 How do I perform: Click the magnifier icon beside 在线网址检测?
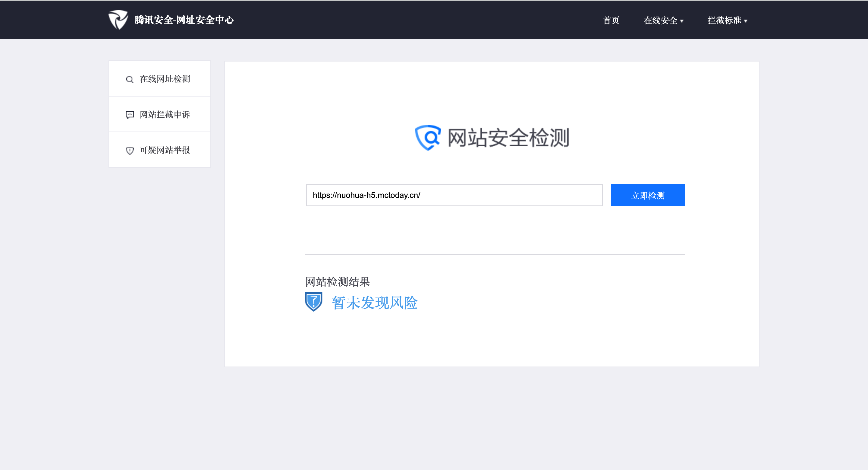point(130,80)
